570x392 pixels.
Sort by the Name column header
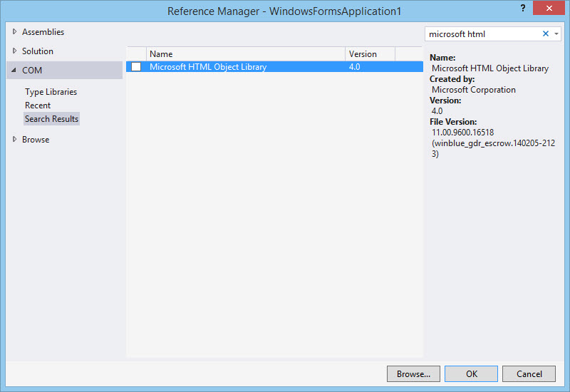coord(245,54)
